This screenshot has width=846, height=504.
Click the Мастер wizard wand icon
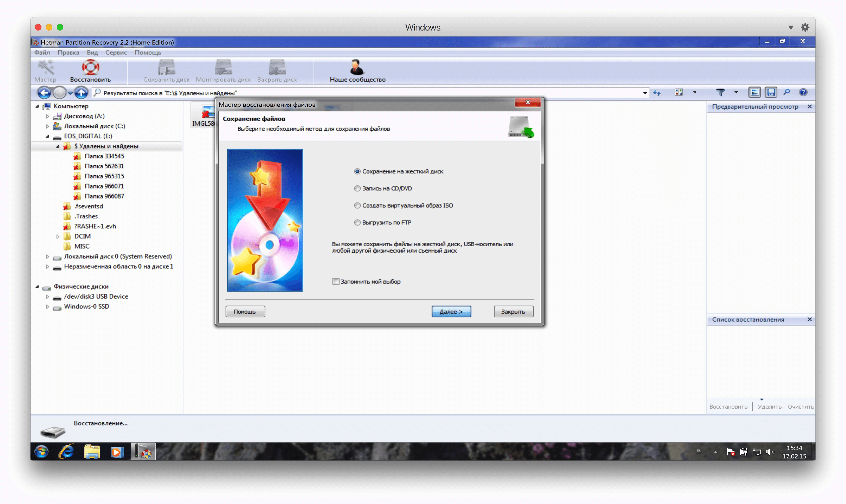(x=46, y=68)
